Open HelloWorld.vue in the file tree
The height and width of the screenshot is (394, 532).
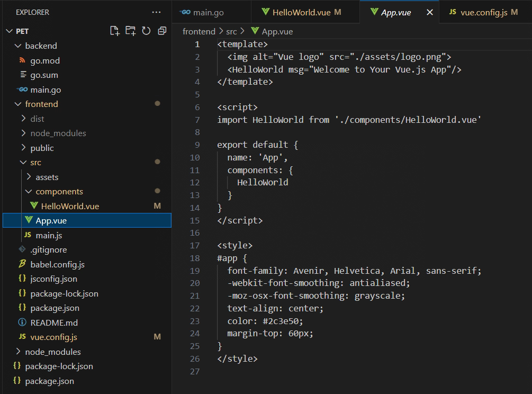click(x=87, y=206)
